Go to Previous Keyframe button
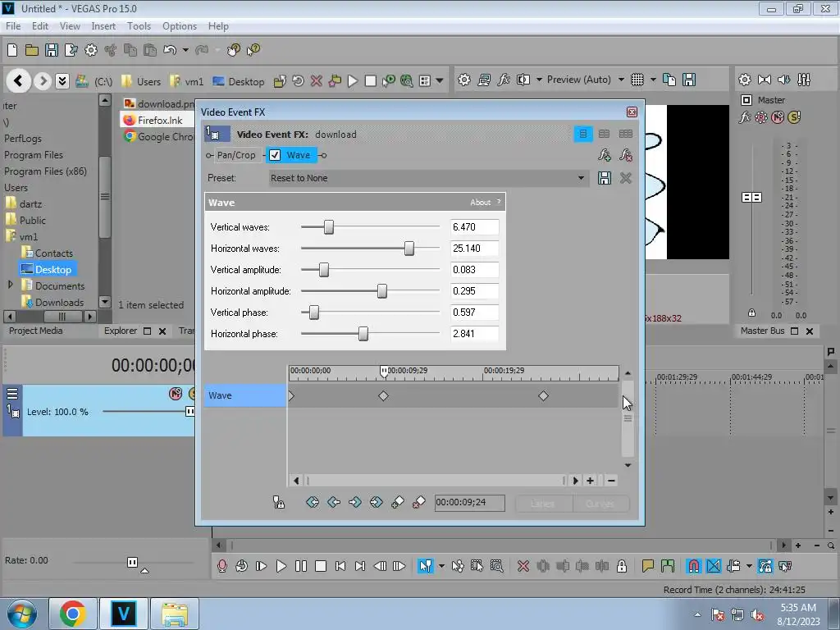The height and width of the screenshot is (630, 840). coord(334,503)
